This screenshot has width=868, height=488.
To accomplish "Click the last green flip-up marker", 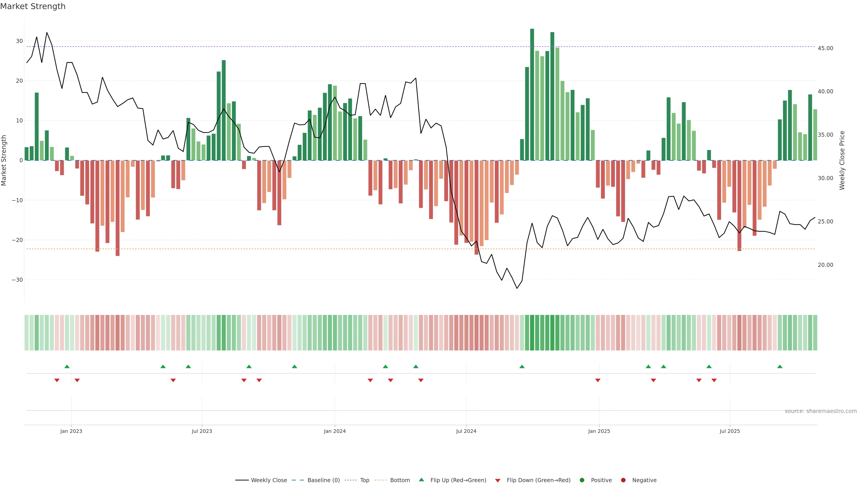I will tap(780, 366).
